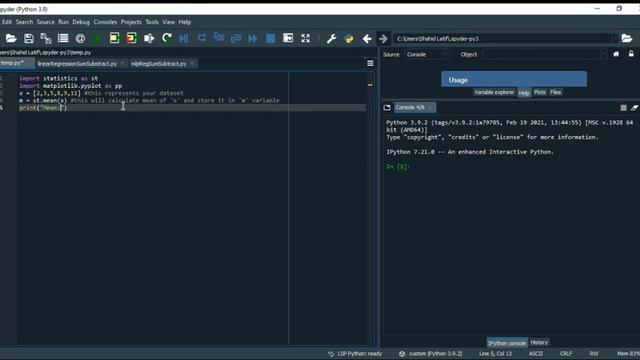Stop debugging with square icon
This screenshot has height=360, width=640.
point(270,38)
